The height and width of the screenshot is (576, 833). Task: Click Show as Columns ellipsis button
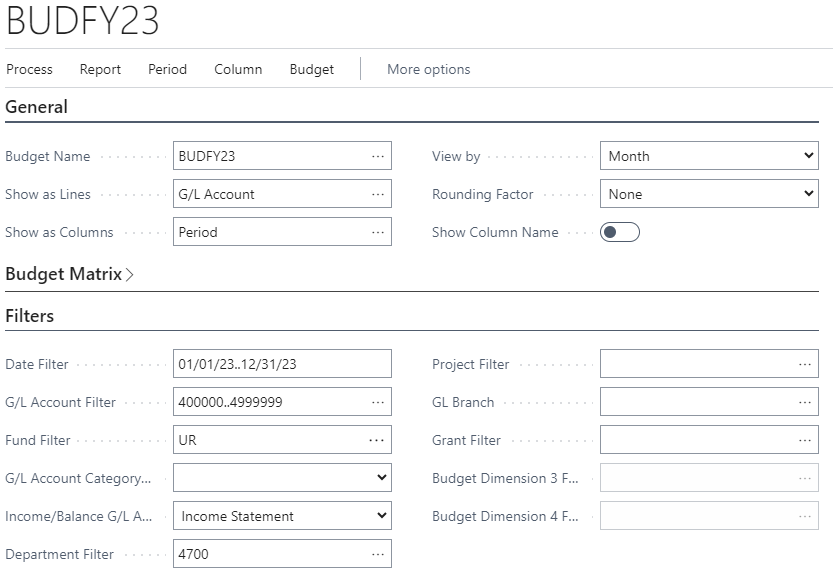click(x=377, y=232)
